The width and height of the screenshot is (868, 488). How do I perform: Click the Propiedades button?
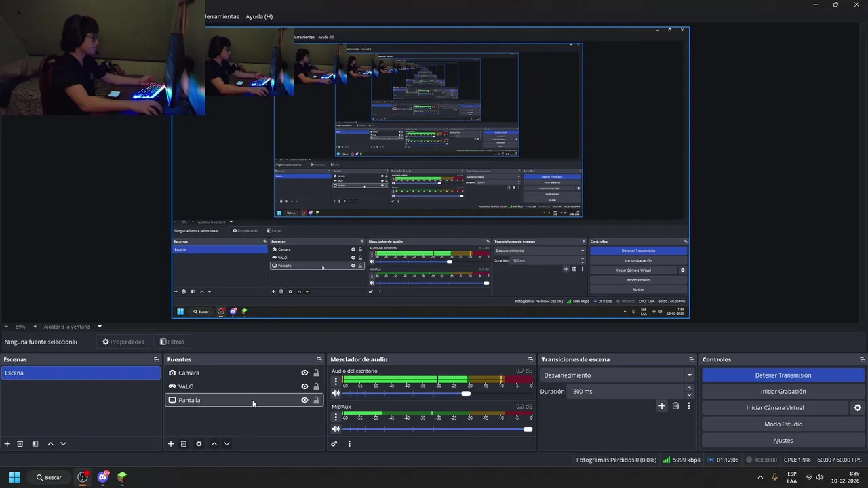[x=123, y=342]
